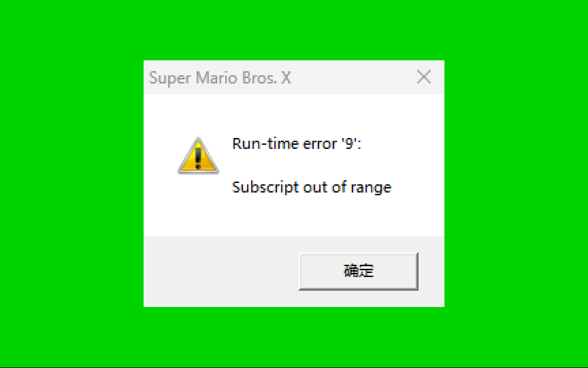Click the thin dark strip at screen bottom
Image resolution: width=588 pixels, height=368 pixels.
(x=294, y=367)
